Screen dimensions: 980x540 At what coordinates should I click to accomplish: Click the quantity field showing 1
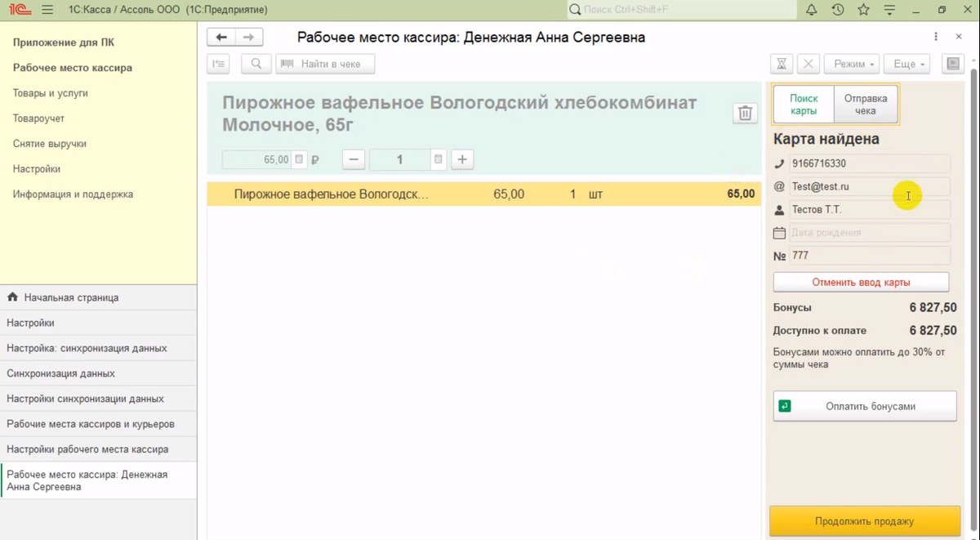pos(400,159)
